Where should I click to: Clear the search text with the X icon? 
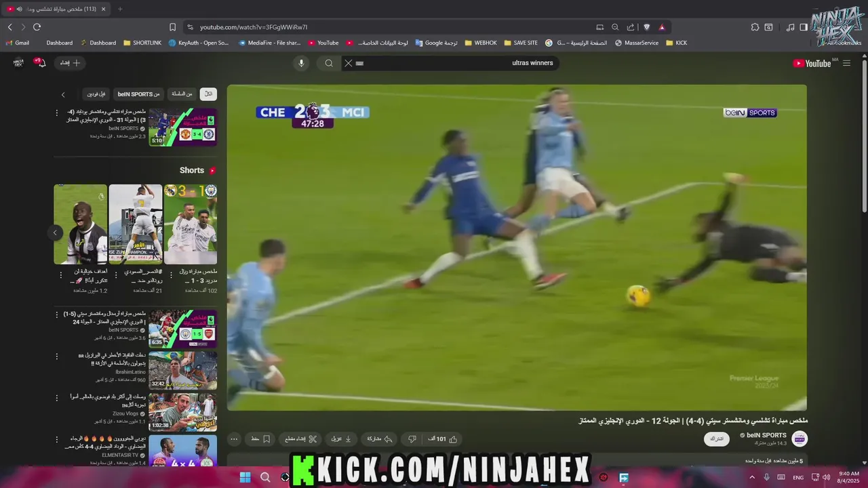348,63
